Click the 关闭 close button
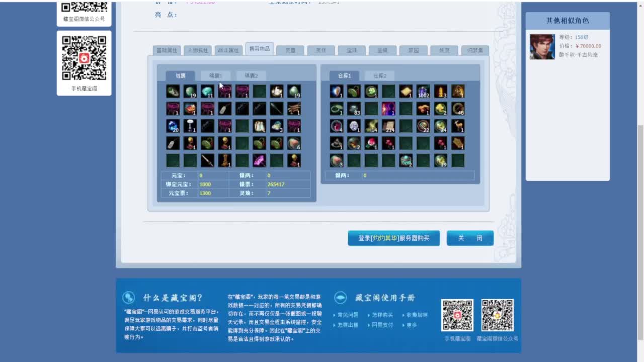The image size is (644, 362). (x=470, y=238)
